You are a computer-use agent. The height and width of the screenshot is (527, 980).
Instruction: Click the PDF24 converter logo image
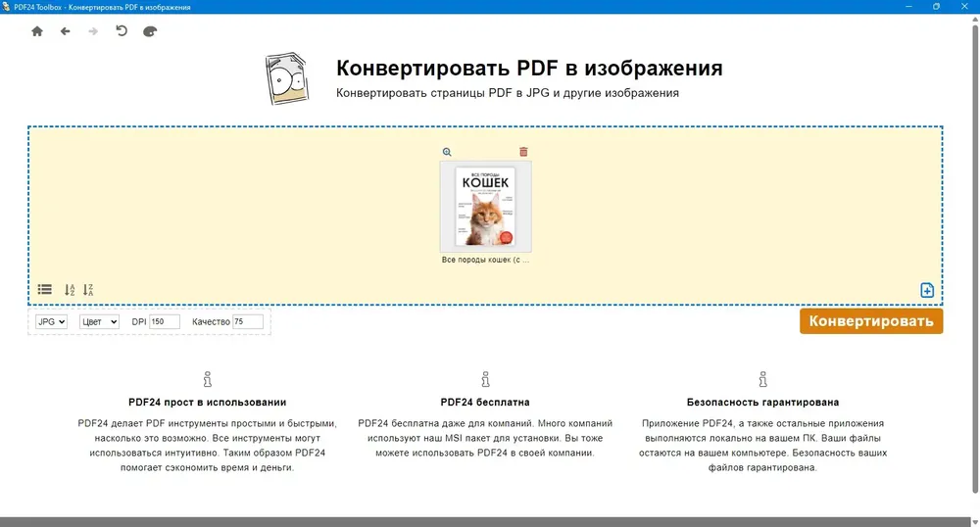point(287,78)
